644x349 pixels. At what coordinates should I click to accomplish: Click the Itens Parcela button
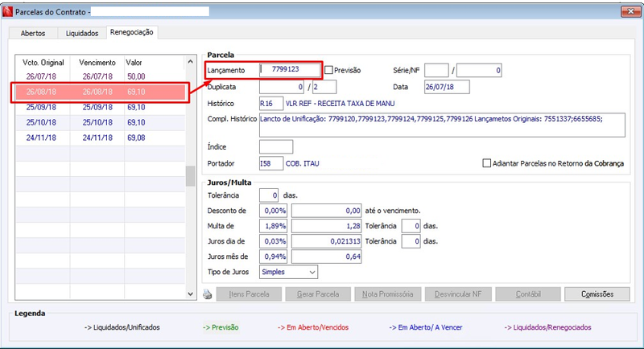[249, 294]
